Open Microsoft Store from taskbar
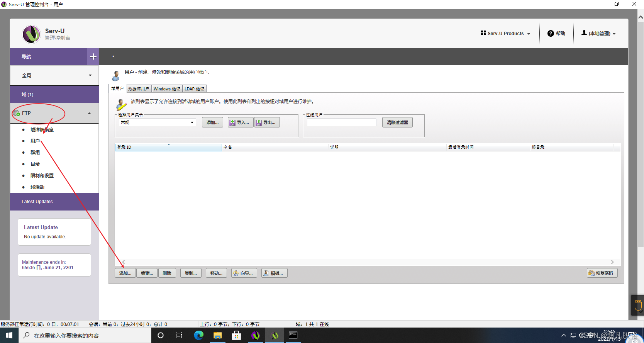 (x=236, y=335)
